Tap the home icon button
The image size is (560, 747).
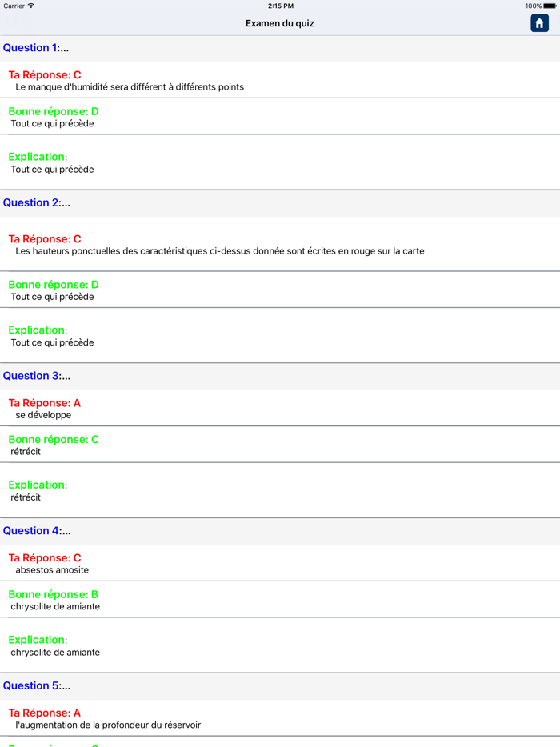[x=539, y=23]
